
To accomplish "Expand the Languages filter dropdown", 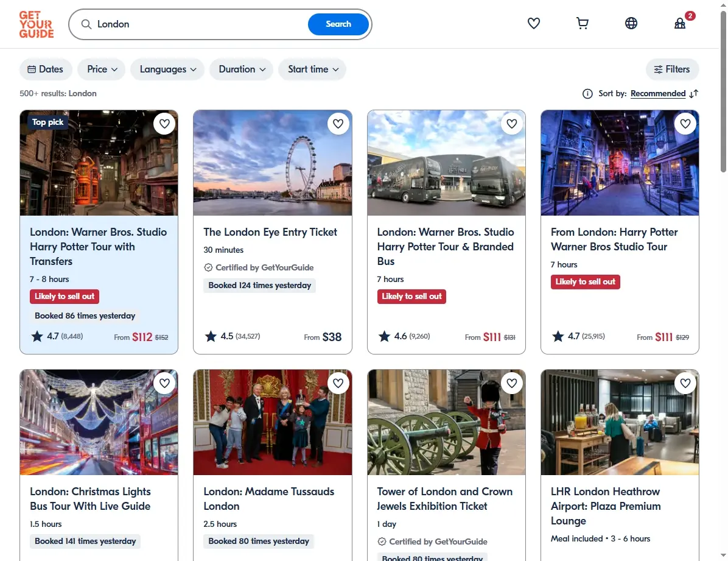I will [x=167, y=69].
